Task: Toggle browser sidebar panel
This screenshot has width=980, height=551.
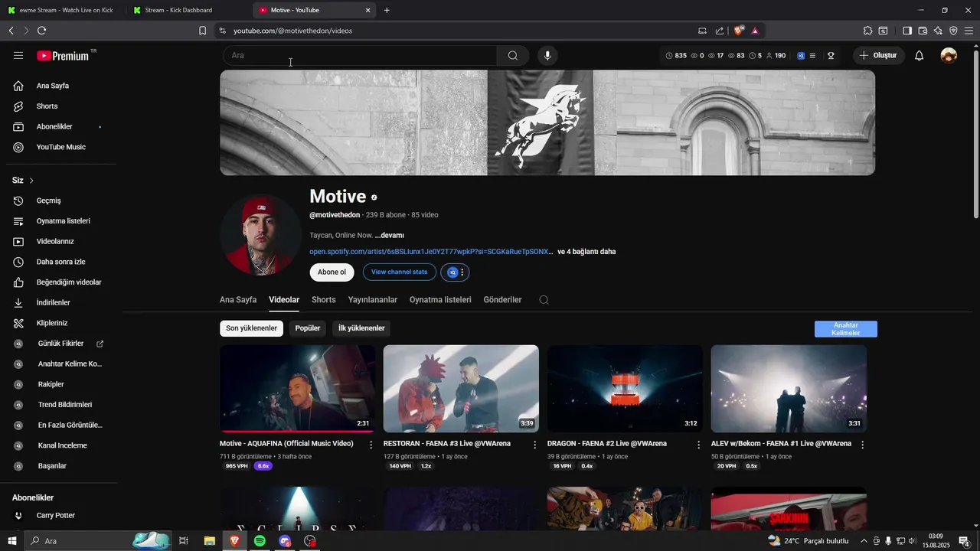Action: (907, 31)
